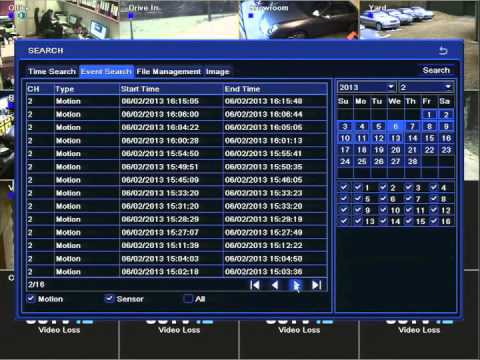Select the Event Search tab
Screen dimensions: 480x360
click(x=106, y=72)
